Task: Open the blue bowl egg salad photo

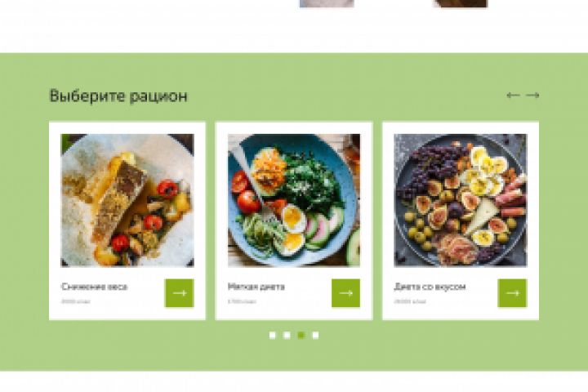Action: point(294,200)
